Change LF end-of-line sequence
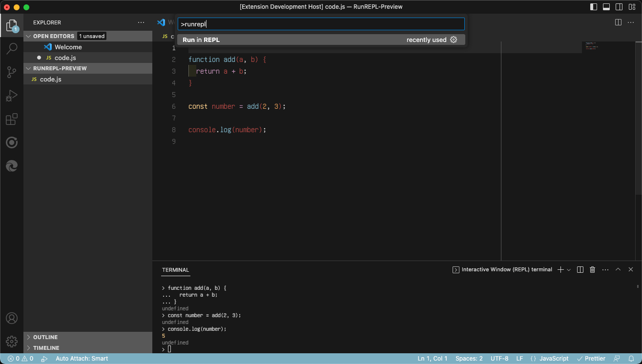Viewport: 642px width, 364px height. pyautogui.click(x=519, y=359)
